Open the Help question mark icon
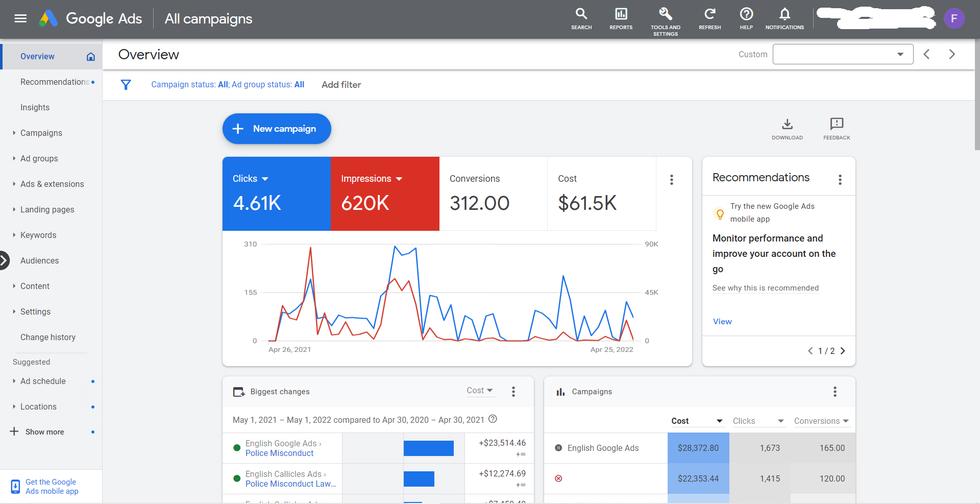 click(746, 14)
